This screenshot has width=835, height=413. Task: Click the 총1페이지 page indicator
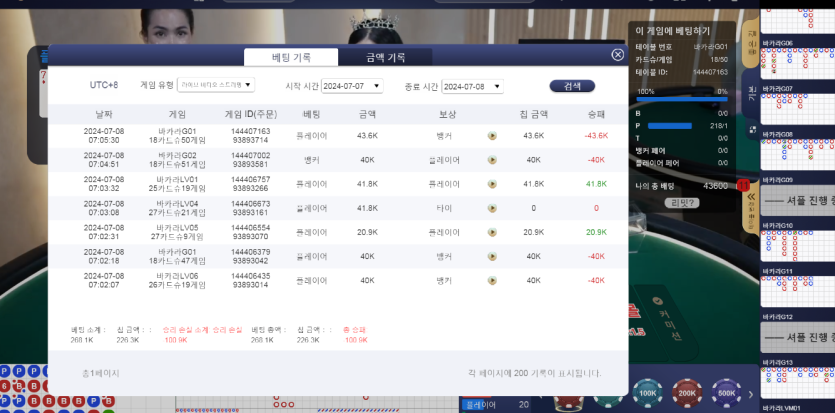pos(101,374)
